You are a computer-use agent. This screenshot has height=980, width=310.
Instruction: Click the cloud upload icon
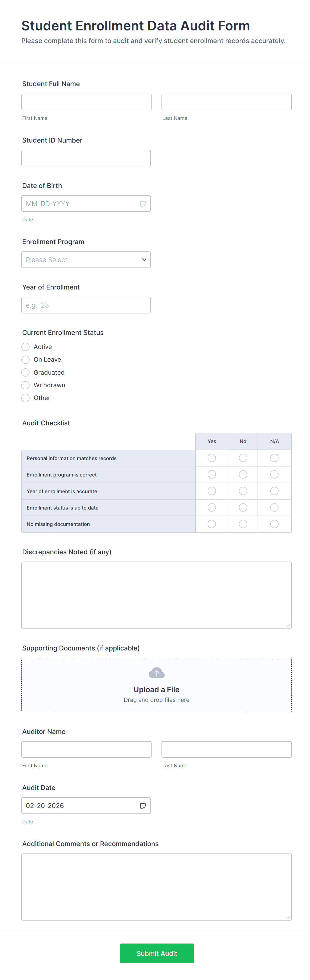pos(157,672)
